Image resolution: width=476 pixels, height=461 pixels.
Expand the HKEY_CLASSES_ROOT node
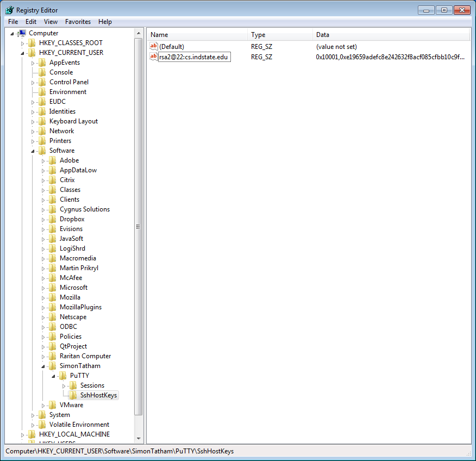tap(22, 43)
